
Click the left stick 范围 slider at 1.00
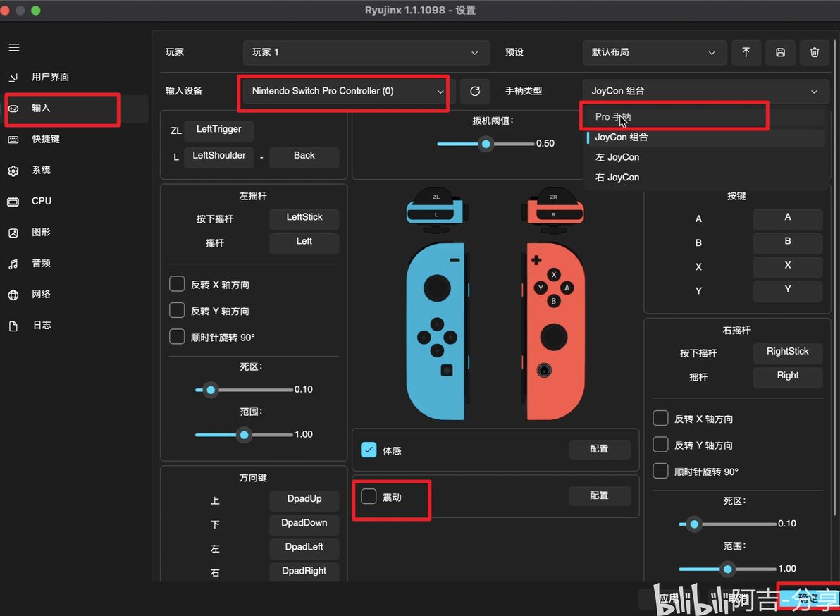pos(245,435)
